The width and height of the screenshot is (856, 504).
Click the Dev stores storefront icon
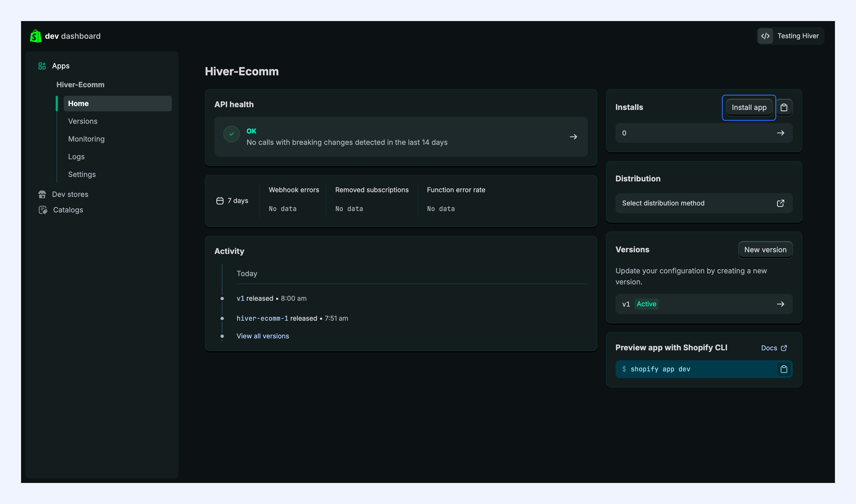pos(42,194)
